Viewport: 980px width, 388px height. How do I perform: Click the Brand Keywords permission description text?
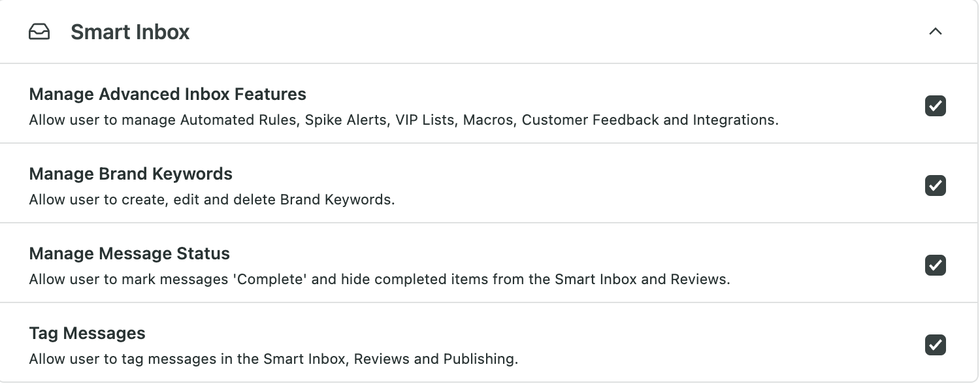pos(212,200)
